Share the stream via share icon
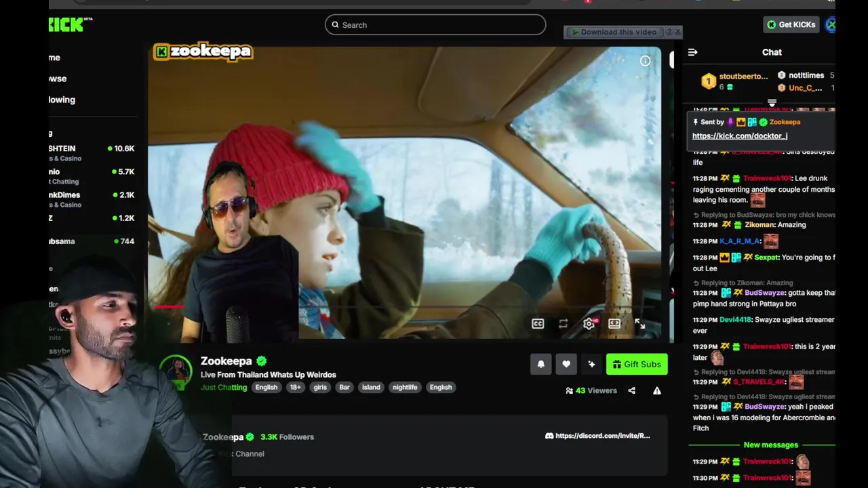Image resolution: width=868 pixels, height=488 pixels. pyautogui.click(x=631, y=390)
